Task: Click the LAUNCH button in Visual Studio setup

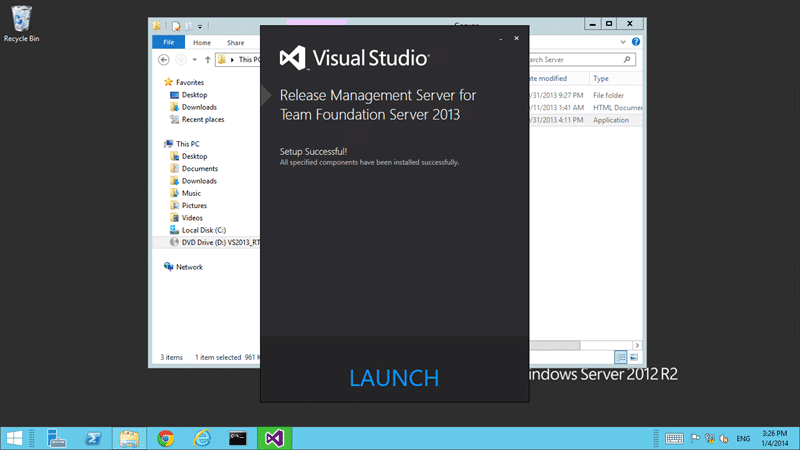Action: click(x=394, y=378)
